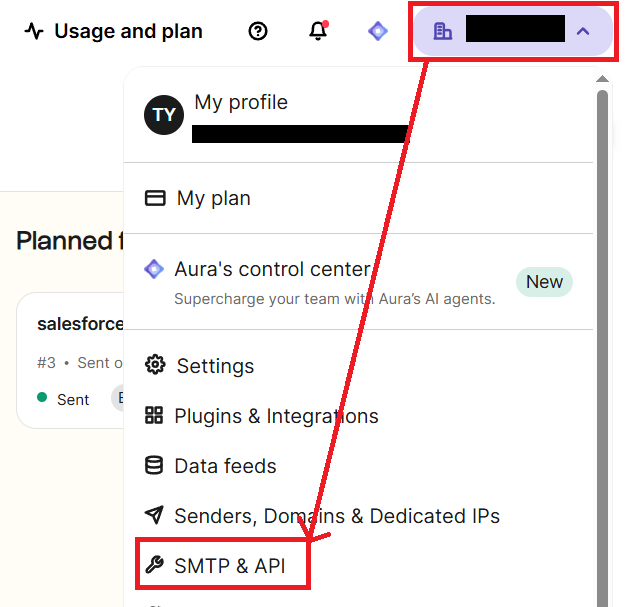Click the organization building icon

pyautogui.click(x=442, y=31)
